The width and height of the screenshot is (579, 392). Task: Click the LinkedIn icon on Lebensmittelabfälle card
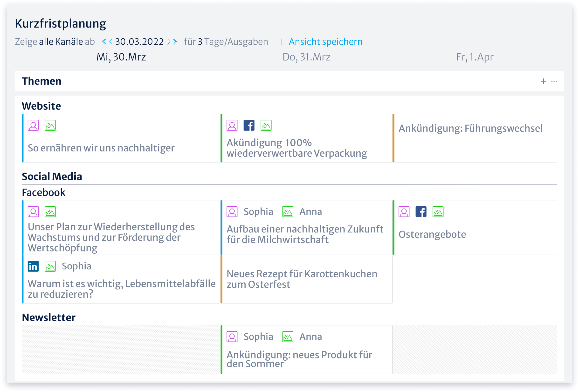[33, 266]
